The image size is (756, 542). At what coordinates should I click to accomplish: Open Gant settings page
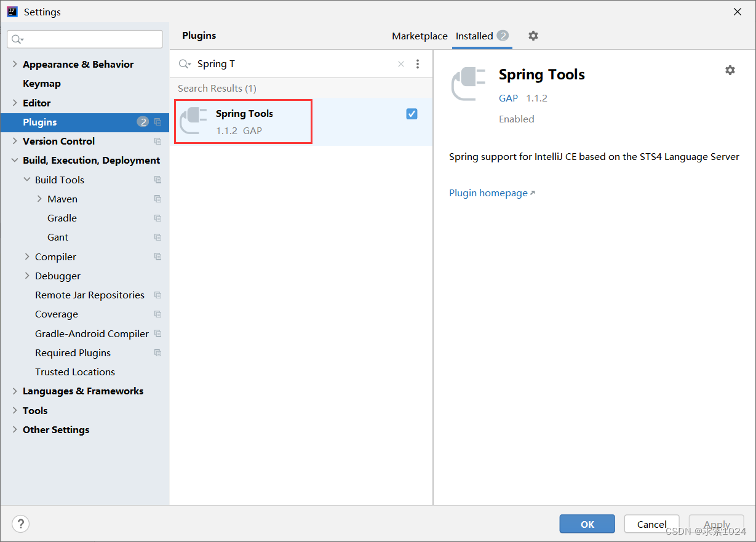pos(58,237)
